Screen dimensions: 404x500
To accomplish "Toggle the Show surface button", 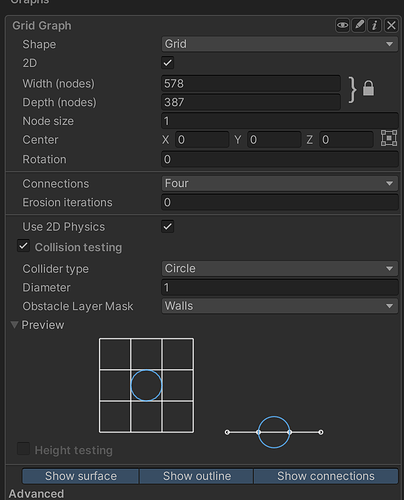I will pyautogui.click(x=81, y=476).
